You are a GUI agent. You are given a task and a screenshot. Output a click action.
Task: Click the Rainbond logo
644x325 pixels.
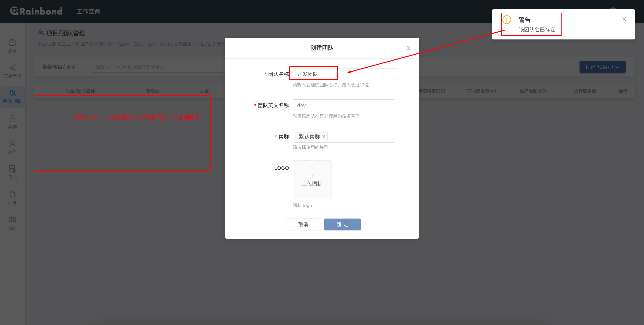click(x=36, y=11)
